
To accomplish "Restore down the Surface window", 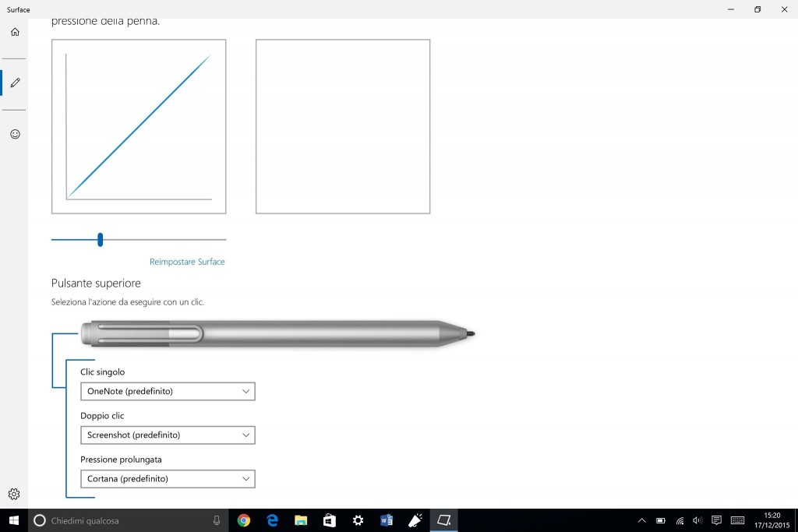I will [x=757, y=9].
